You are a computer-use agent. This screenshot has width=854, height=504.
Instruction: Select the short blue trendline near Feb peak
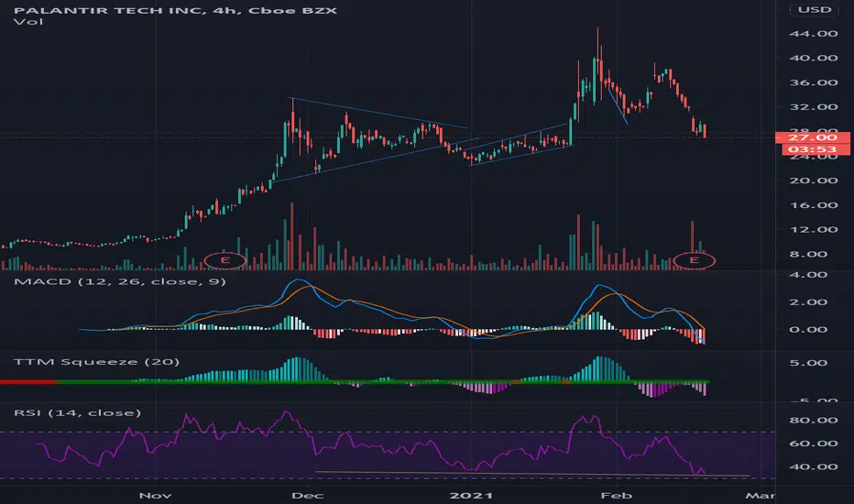(618, 105)
